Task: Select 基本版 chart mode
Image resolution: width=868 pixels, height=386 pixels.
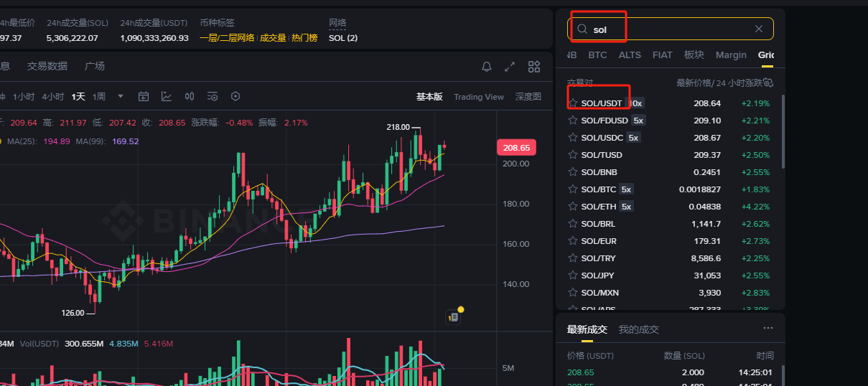Action: click(x=429, y=97)
